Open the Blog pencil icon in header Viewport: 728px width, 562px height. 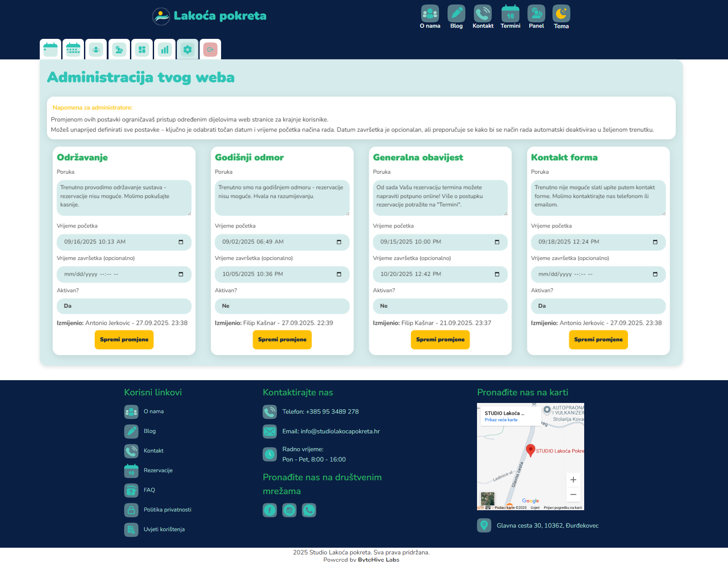pos(456,14)
